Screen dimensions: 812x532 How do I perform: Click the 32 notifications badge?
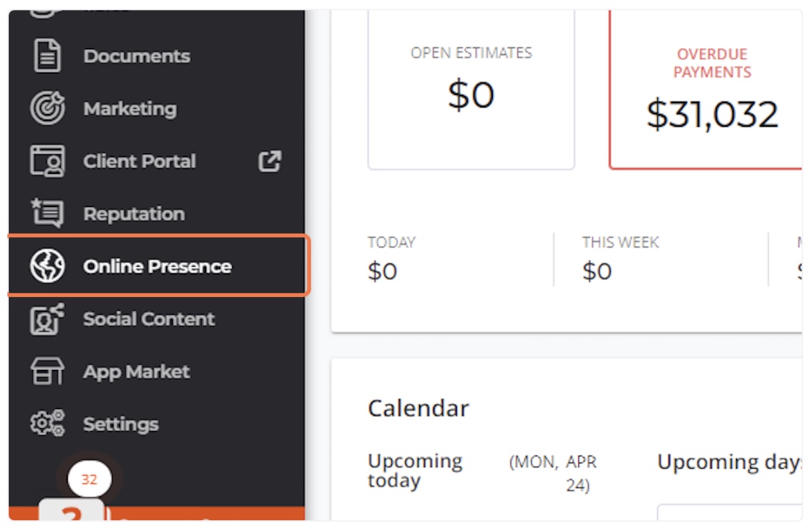[x=90, y=479]
